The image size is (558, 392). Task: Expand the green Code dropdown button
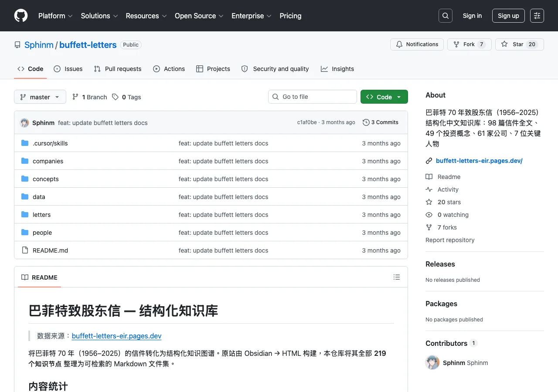click(384, 97)
